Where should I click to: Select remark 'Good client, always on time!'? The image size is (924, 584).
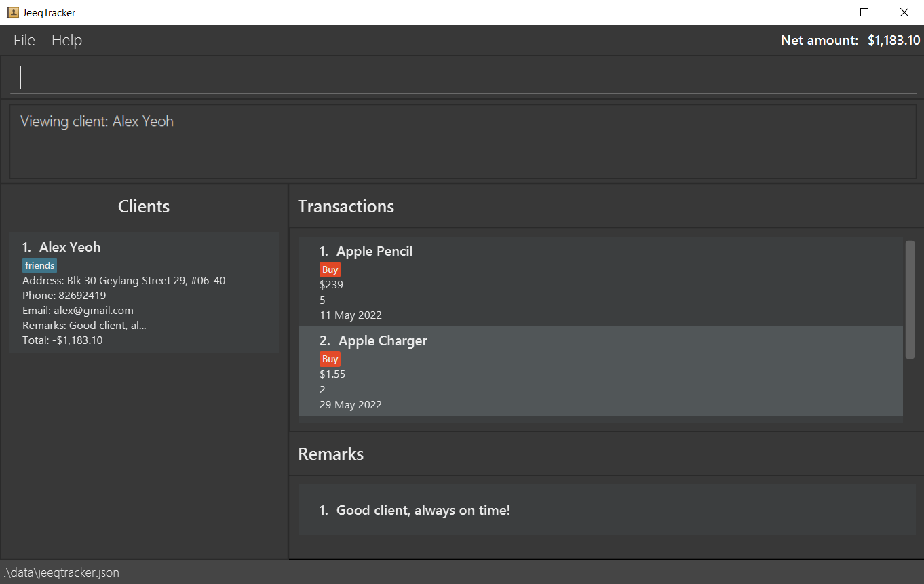(x=607, y=510)
